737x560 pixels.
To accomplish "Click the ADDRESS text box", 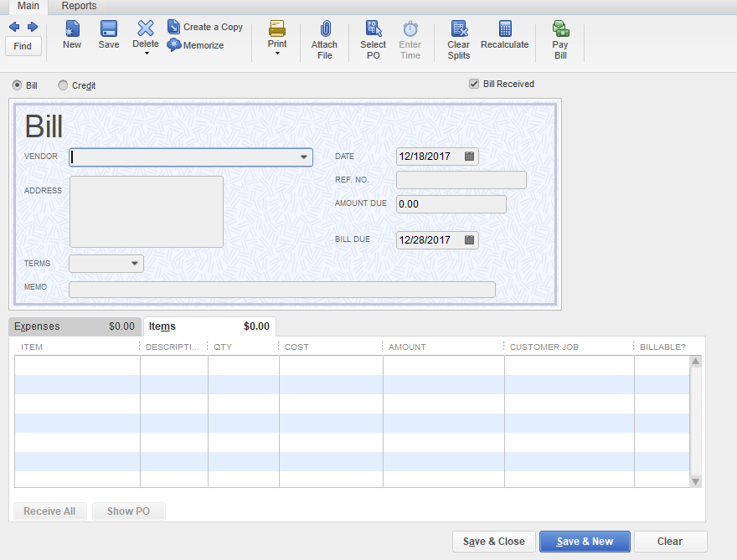I will [x=147, y=212].
